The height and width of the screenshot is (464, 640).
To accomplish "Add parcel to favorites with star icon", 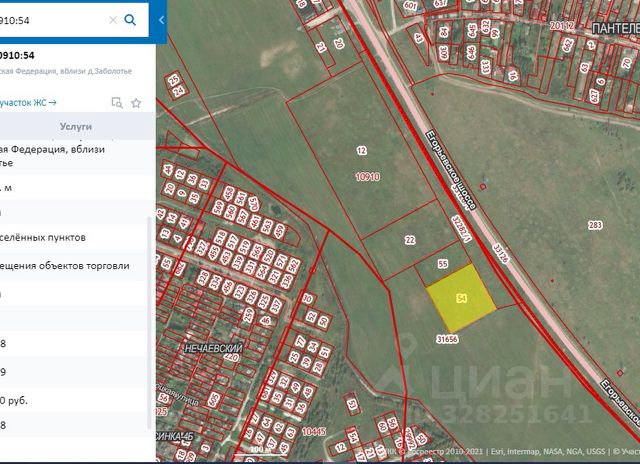I will click(x=136, y=103).
